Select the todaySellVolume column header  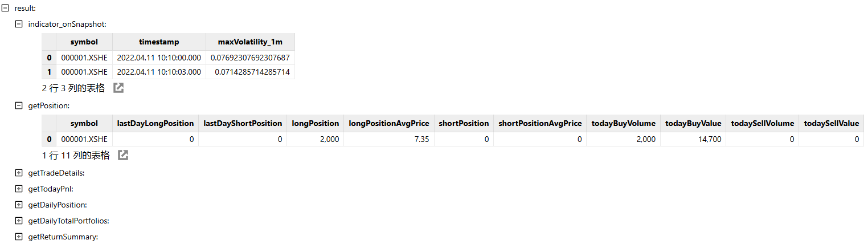point(763,123)
